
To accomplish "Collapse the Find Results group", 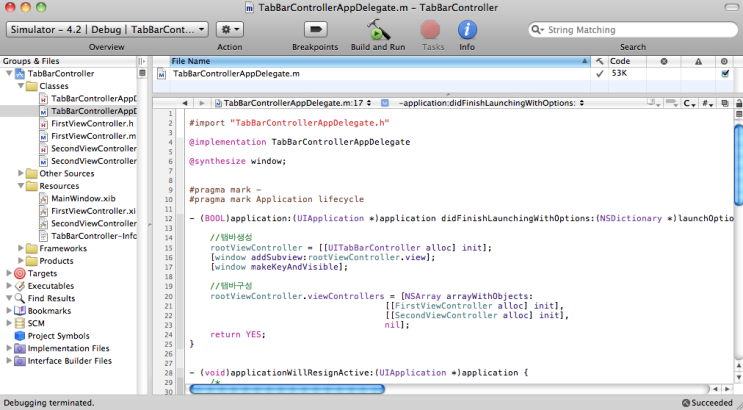I will tap(9, 298).
